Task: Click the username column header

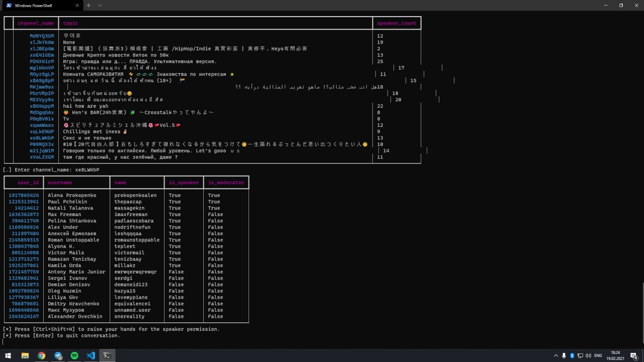Action: pyautogui.click(x=60, y=183)
